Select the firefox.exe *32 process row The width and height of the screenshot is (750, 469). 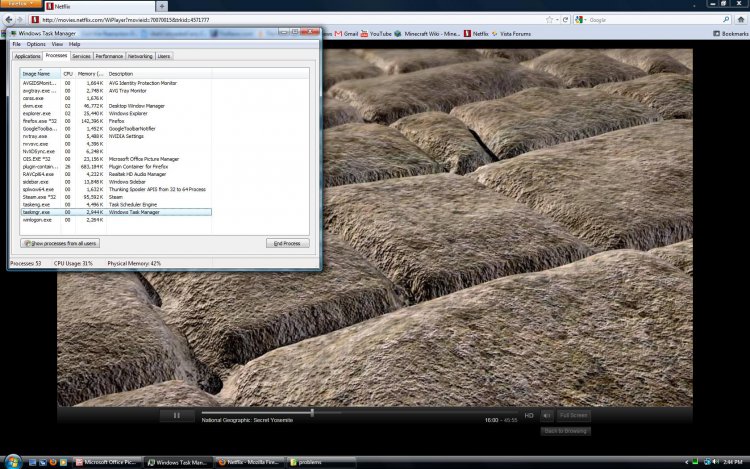pyautogui.click(x=116, y=121)
